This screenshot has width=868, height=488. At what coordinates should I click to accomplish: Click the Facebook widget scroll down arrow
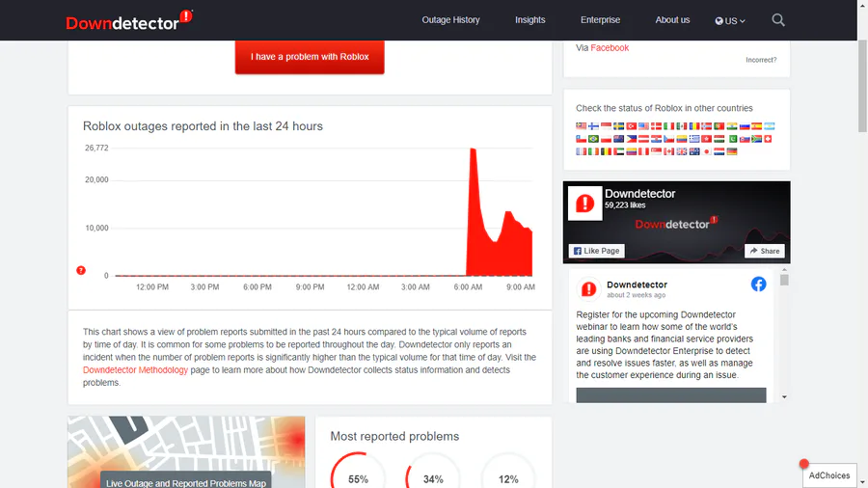(x=784, y=396)
